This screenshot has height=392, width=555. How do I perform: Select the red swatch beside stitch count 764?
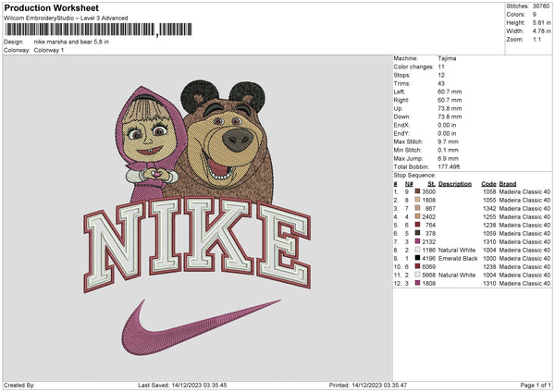(x=418, y=225)
